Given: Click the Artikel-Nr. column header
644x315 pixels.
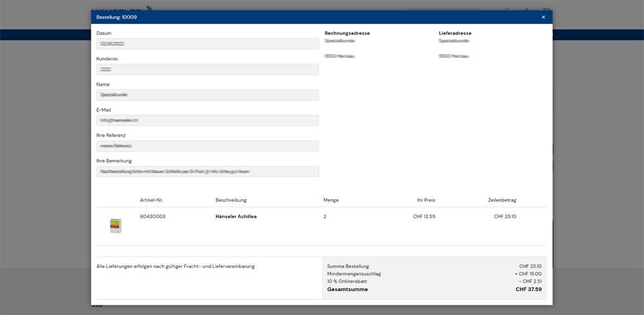Looking at the screenshot, I should 151,200.
